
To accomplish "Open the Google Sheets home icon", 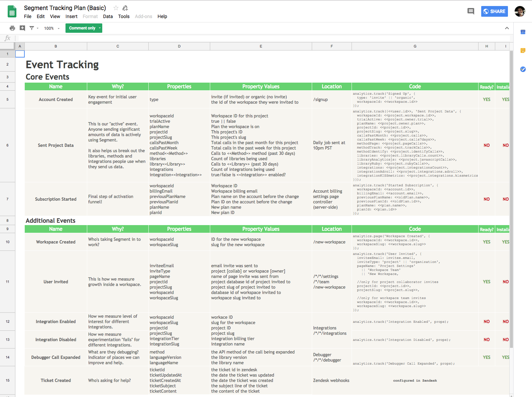I will (x=12, y=12).
